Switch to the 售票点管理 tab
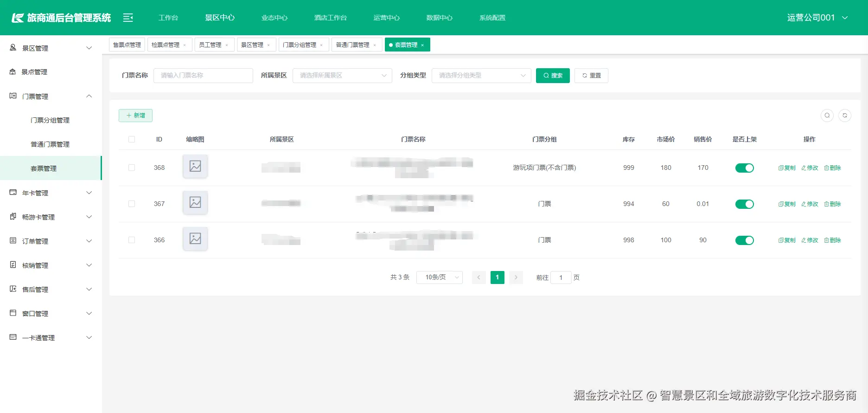This screenshot has width=868, height=413. coord(127,45)
